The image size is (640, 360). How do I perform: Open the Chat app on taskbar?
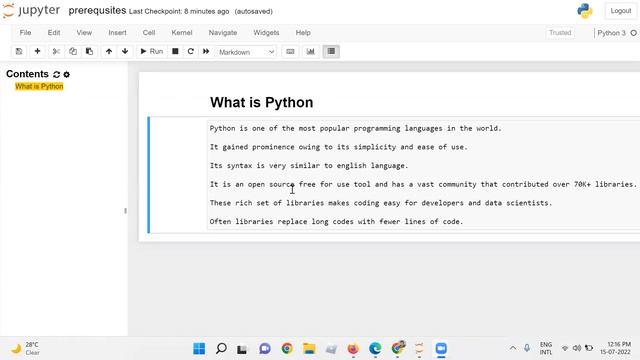pos(265,349)
